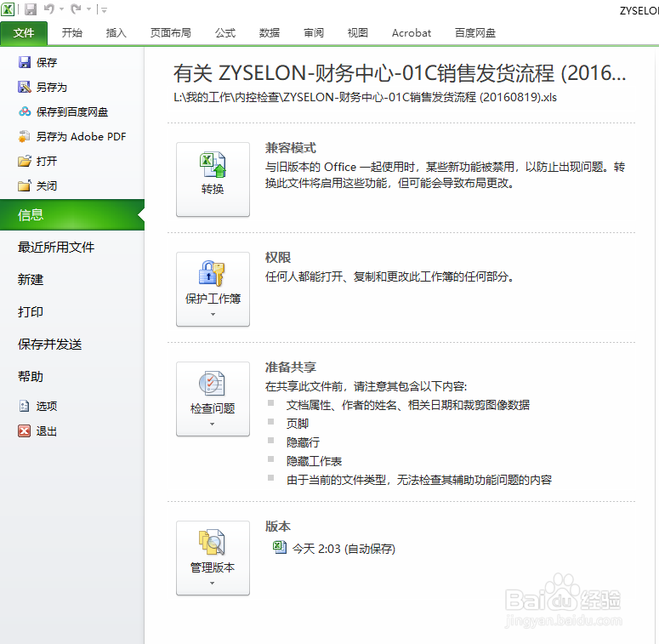
Task: Click the red 退出 icon
Action: [25, 430]
